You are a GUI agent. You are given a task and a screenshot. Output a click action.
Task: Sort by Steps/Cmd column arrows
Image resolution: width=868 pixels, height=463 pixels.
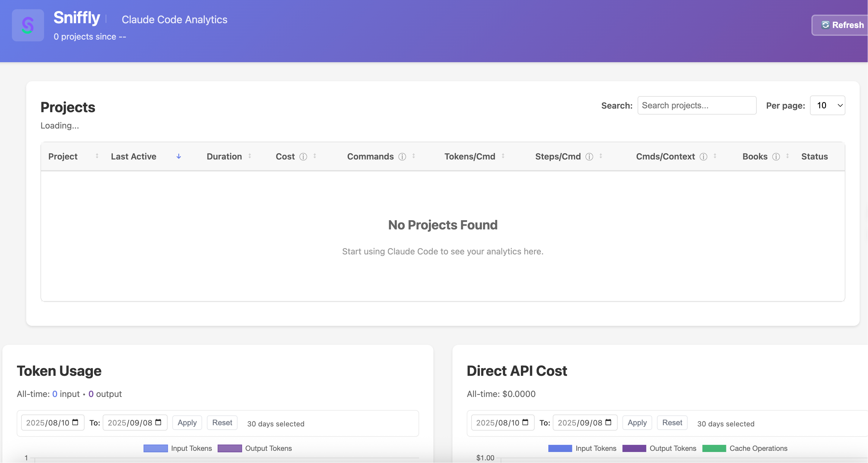(601, 156)
